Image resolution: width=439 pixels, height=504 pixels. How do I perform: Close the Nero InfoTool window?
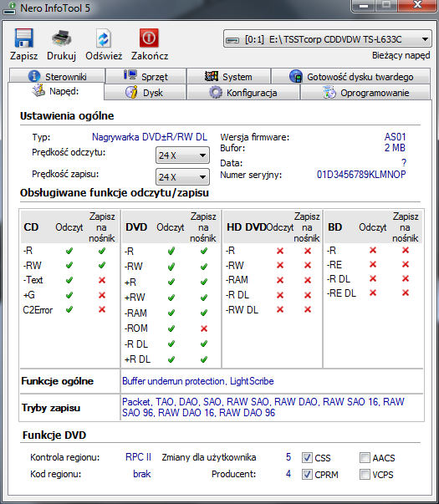(x=418, y=5)
